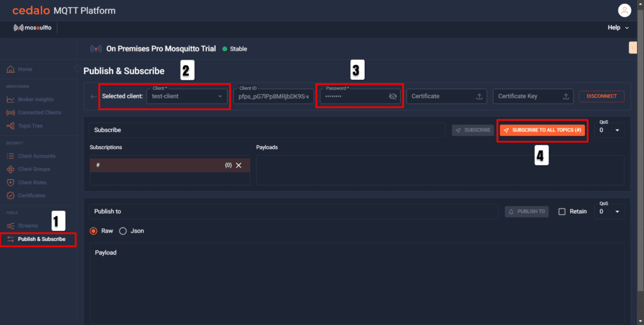Go to Broker Insights
644x325 pixels.
coord(36,99)
